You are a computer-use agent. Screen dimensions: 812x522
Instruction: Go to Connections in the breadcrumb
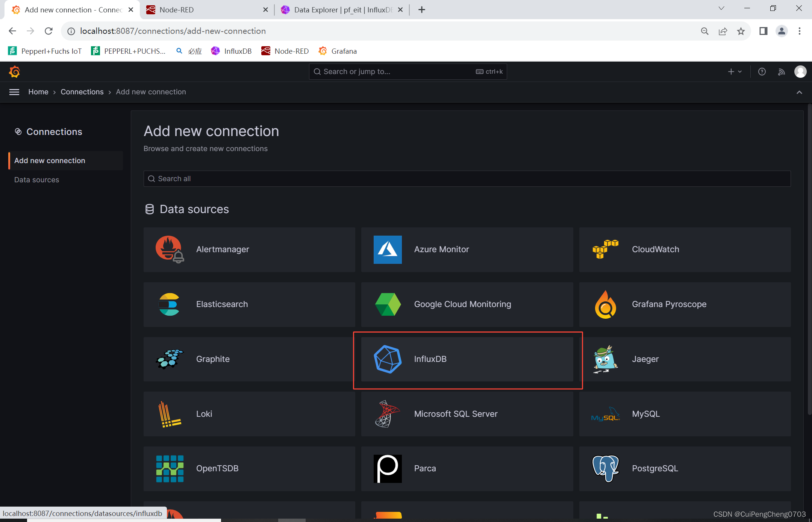82,92
